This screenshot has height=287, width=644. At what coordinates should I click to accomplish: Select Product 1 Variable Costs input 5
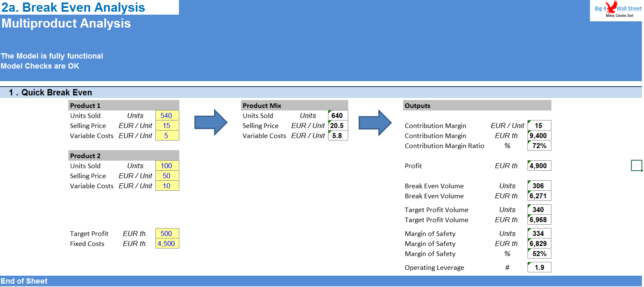167,136
